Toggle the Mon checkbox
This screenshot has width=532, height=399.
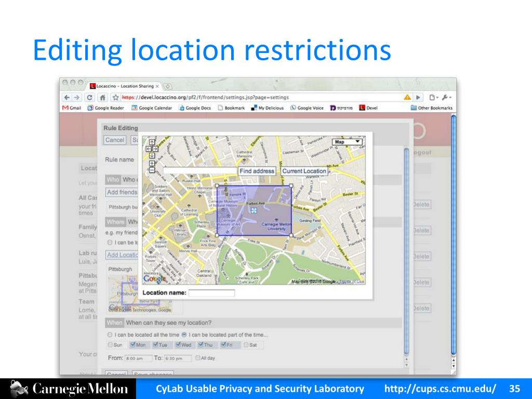coord(133,345)
